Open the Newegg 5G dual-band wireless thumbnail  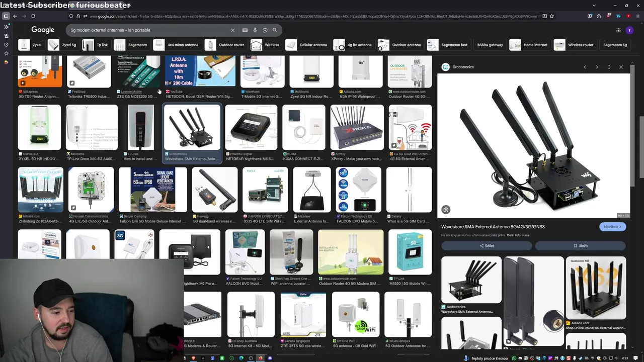click(215, 190)
